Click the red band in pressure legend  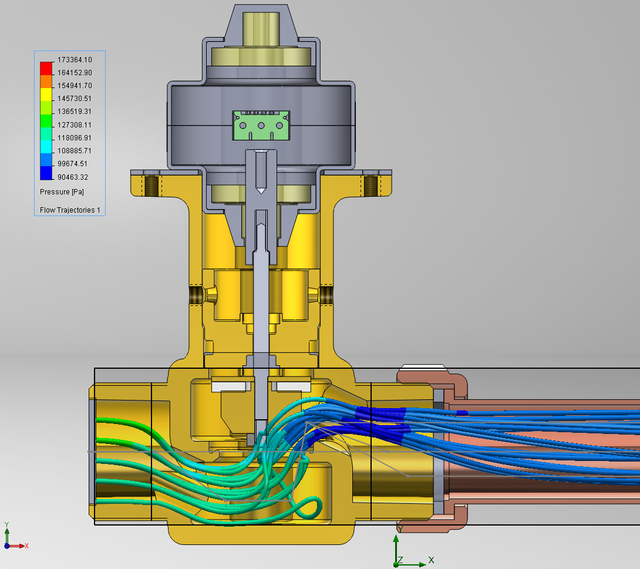click(x=45, y=67)
